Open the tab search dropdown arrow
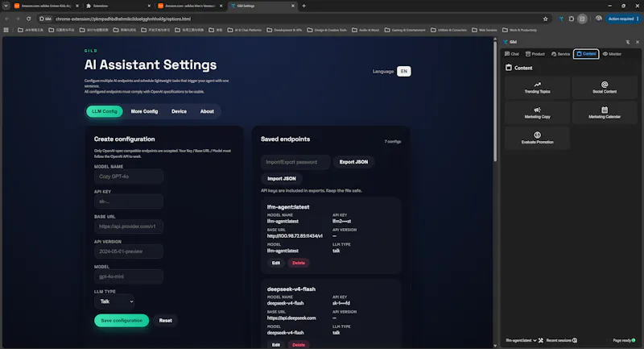 pos(6,6)
